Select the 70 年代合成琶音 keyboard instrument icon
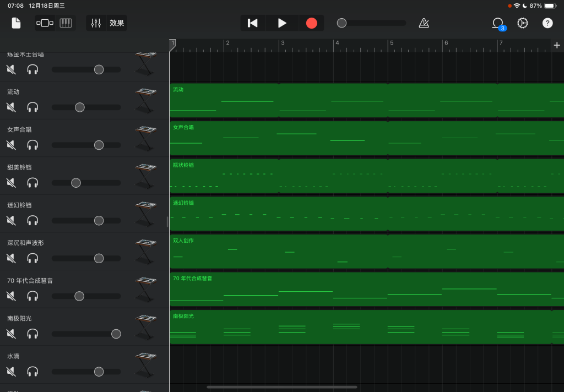 click(146, 289)
